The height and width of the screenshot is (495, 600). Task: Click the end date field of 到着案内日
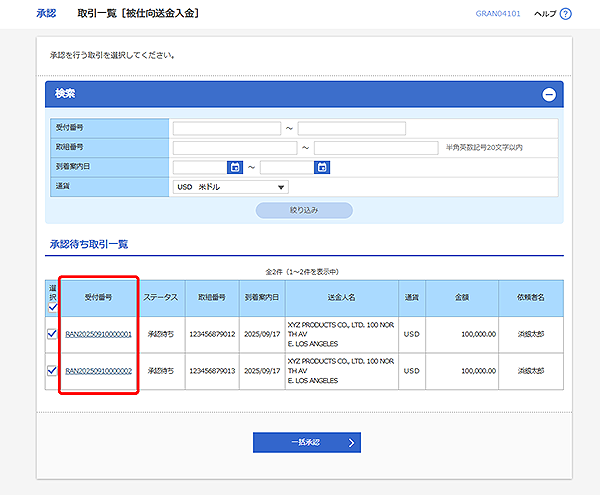point(287,167)
